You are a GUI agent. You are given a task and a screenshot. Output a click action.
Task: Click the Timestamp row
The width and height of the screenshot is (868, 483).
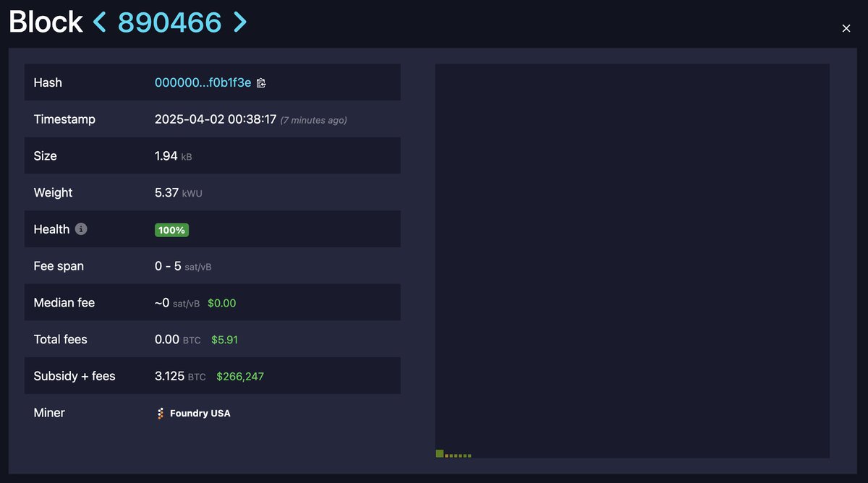coord(213,119)
